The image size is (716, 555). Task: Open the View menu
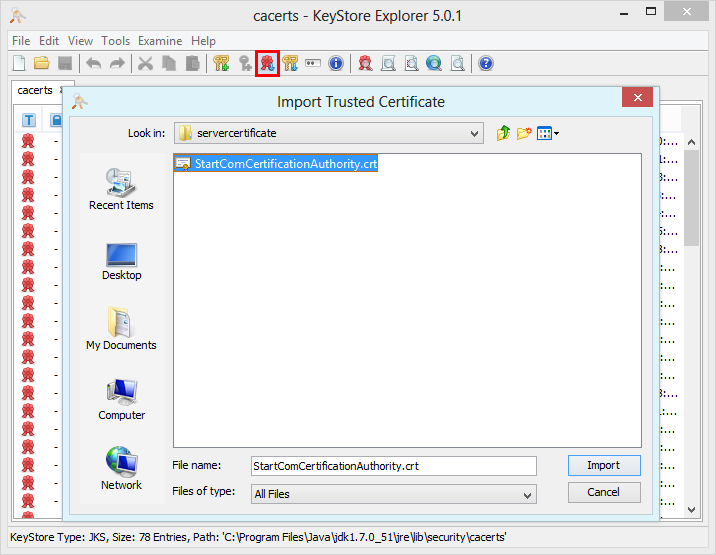(x=80, y=41)
